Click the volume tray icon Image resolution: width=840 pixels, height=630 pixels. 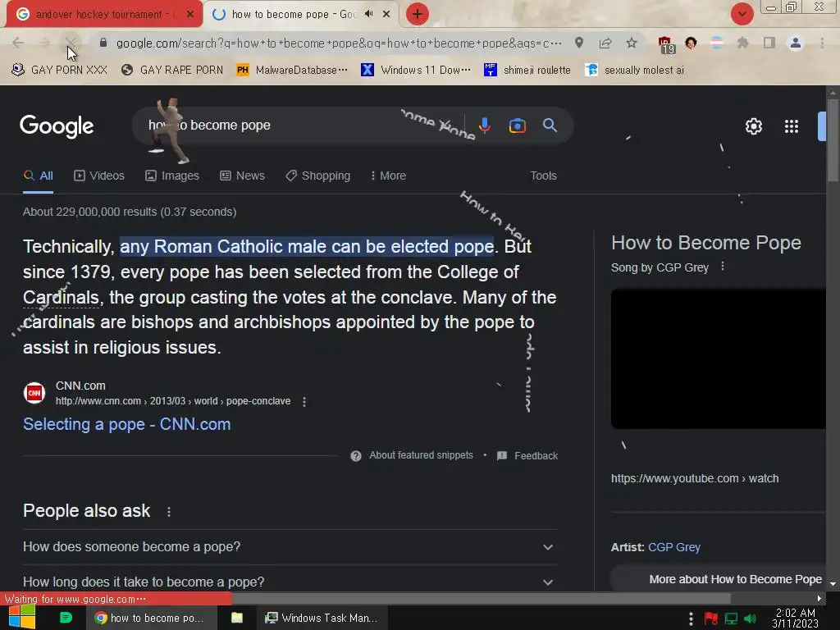tap(751, 619)
